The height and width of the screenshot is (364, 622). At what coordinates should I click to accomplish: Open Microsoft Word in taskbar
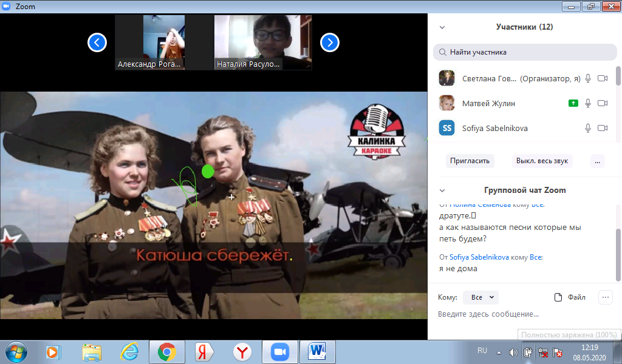coord(317,352)
